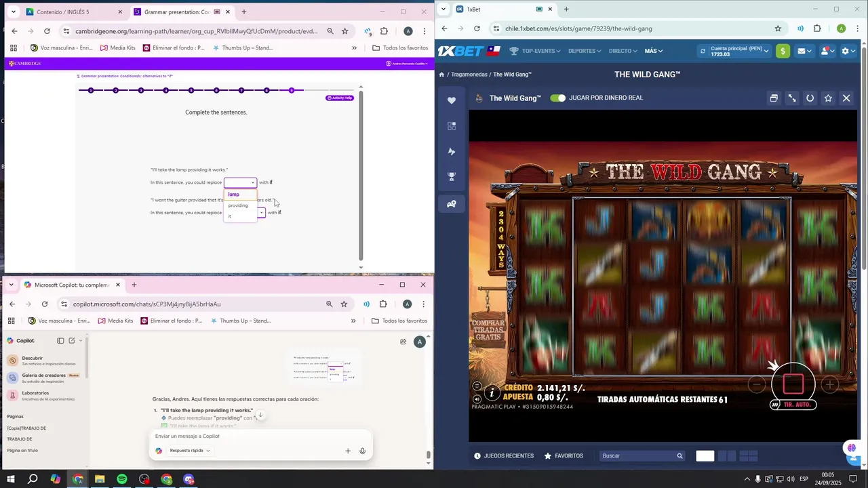
Task: Open the slot game info button
Action: [492, 392]
